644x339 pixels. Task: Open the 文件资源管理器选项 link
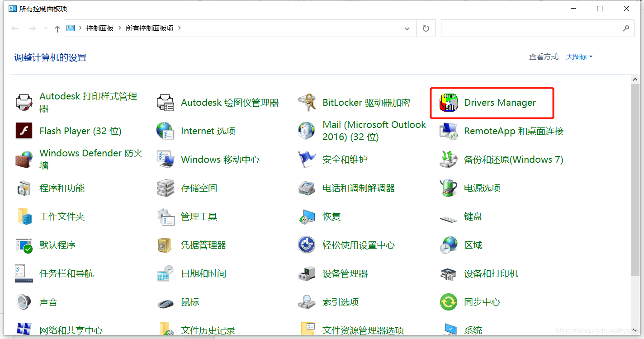[x=363, y=330]
